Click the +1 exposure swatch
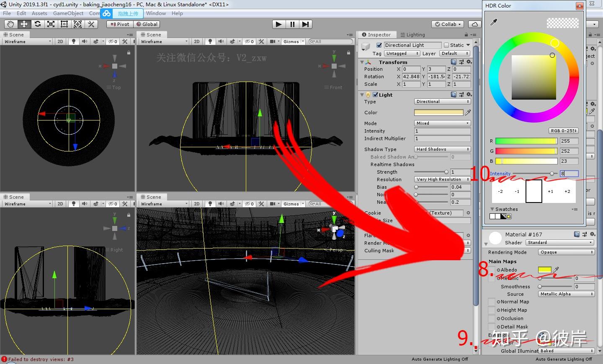 pyautogui.click(x=550, y=191)
